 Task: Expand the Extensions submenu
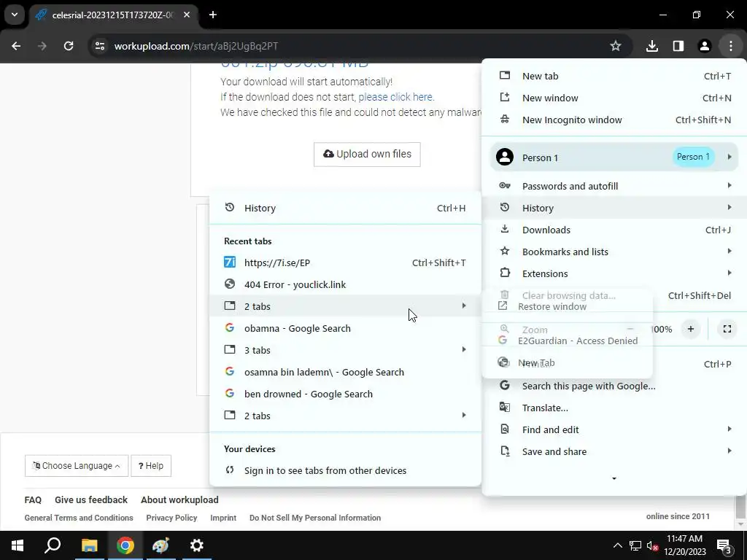point(614,274)
